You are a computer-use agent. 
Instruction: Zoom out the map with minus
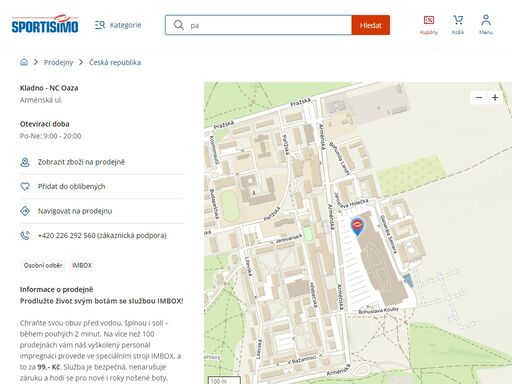pos(479,97)
